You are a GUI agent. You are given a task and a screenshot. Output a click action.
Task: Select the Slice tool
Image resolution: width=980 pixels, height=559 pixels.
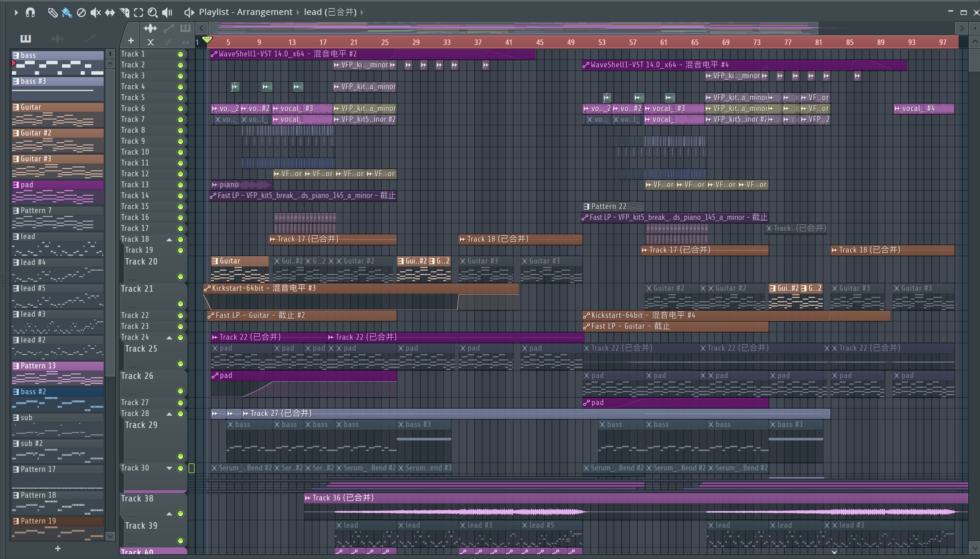(124, 12)
